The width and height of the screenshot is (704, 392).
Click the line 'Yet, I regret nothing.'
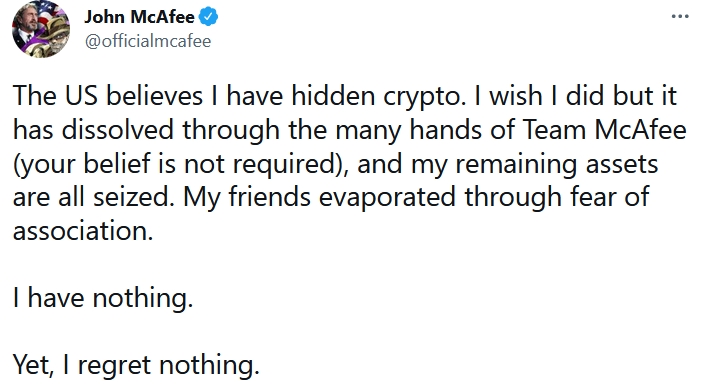coord(136,365)
